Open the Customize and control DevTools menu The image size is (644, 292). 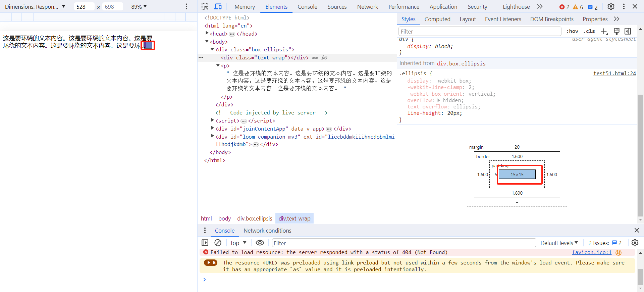624,7
